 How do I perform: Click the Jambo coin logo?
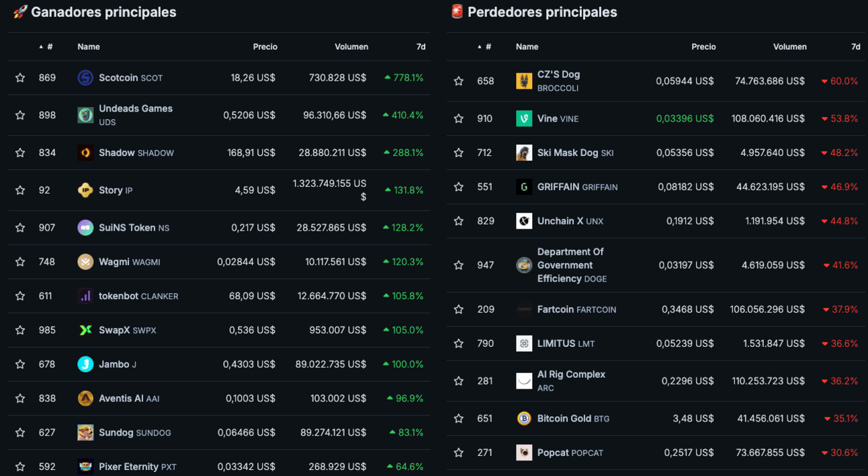pos(85,364)
